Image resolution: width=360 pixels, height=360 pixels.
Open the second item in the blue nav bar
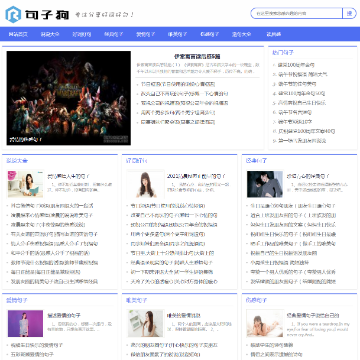(x=50, y=34)
